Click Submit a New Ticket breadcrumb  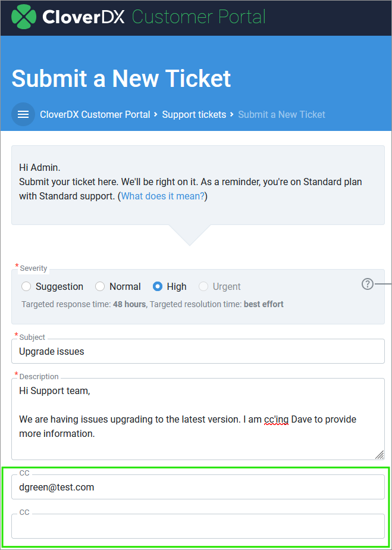click(281, 114)
